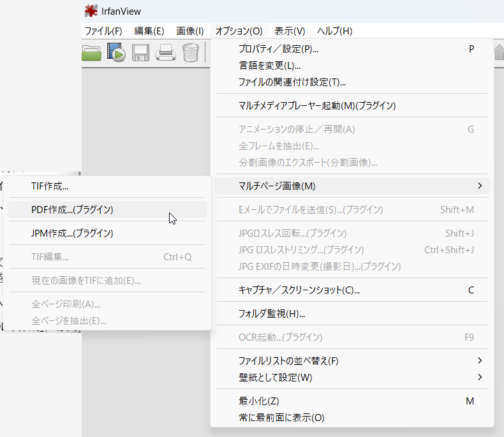Start the Slideshow toolbar icon

pyautogui.click(x=116, y=52)
